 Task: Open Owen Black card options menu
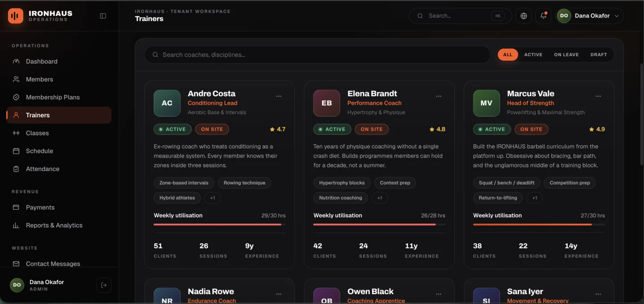point(439,294)
